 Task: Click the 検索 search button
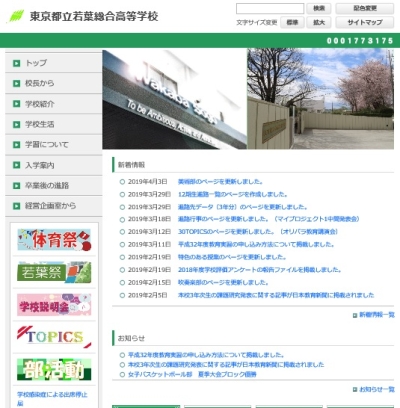[319, 8]
